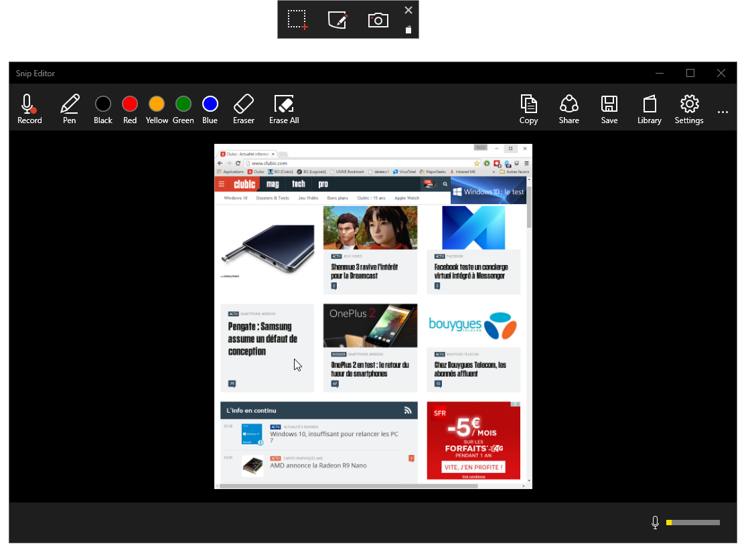Open Snip Editor Settings

(x=689, y=109)
